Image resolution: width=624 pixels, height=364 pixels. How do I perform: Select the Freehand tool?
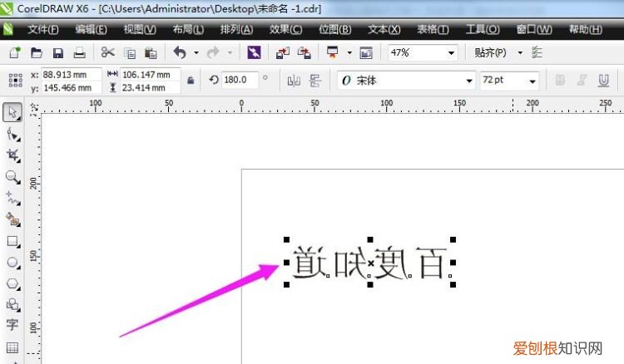13,199
